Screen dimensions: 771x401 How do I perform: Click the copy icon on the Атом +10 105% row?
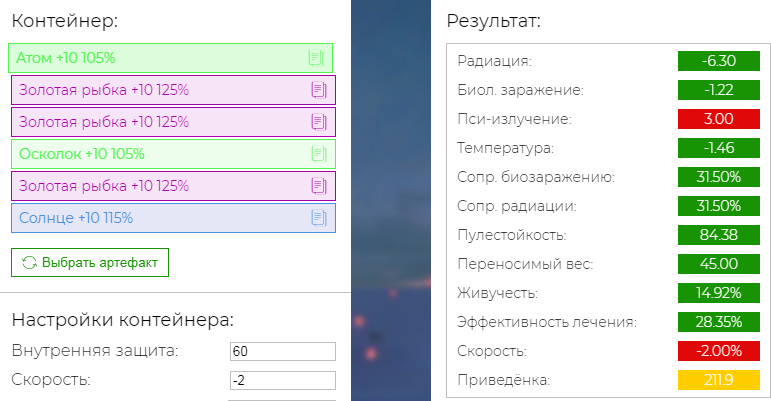316,58
